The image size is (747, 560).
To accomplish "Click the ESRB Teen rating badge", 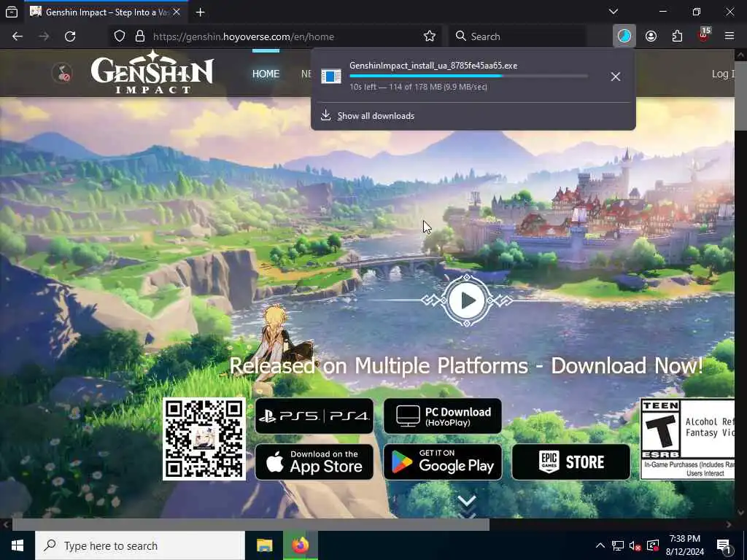I will point(687,439).
